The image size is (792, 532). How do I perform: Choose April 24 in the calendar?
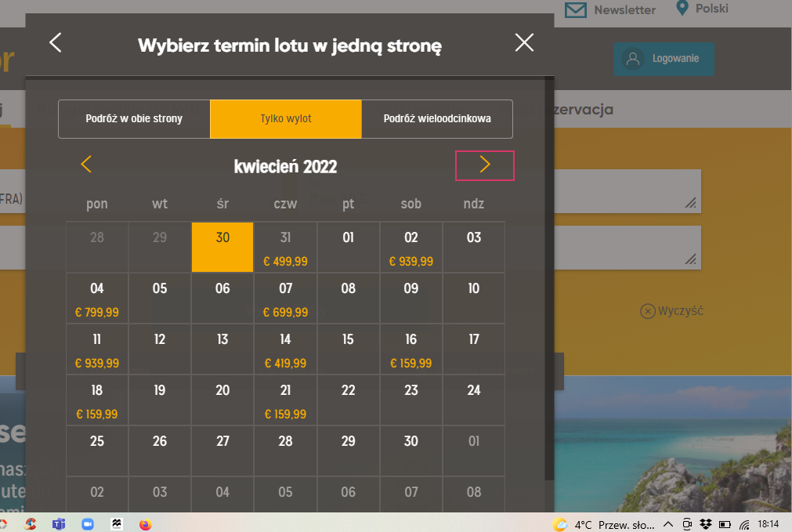[x=474, y=400]
